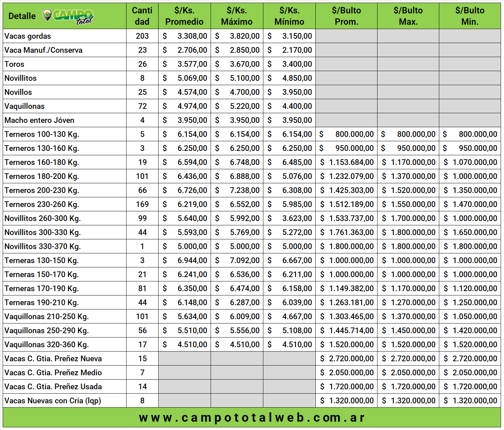Screen dimensions: 504x430
Task: Click the $/Ks. Máximo header
Action: (237, 16)
